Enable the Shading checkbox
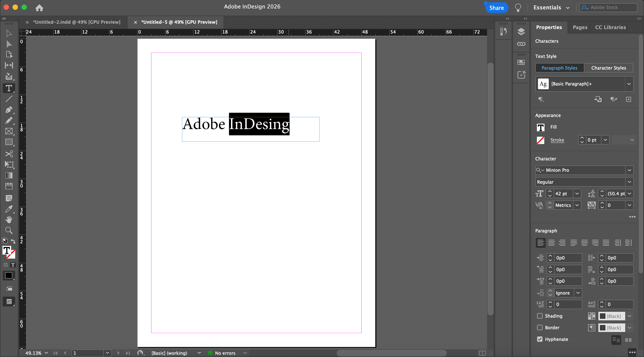Image resolution: width=644 pixels, height=357 pixels. pyautogui.click(x=540, y=316)
